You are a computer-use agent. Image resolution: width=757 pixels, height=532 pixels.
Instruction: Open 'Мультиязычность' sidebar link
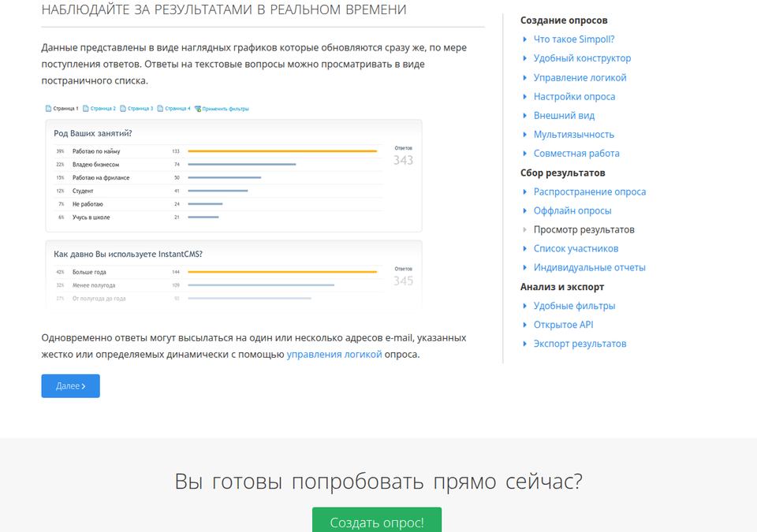(x=573, y=134)
